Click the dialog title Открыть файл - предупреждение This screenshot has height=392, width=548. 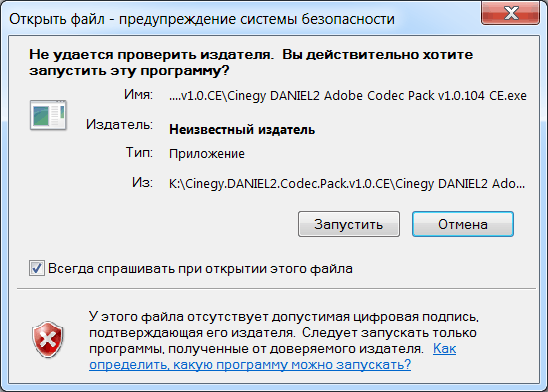(x=202, y=19)
